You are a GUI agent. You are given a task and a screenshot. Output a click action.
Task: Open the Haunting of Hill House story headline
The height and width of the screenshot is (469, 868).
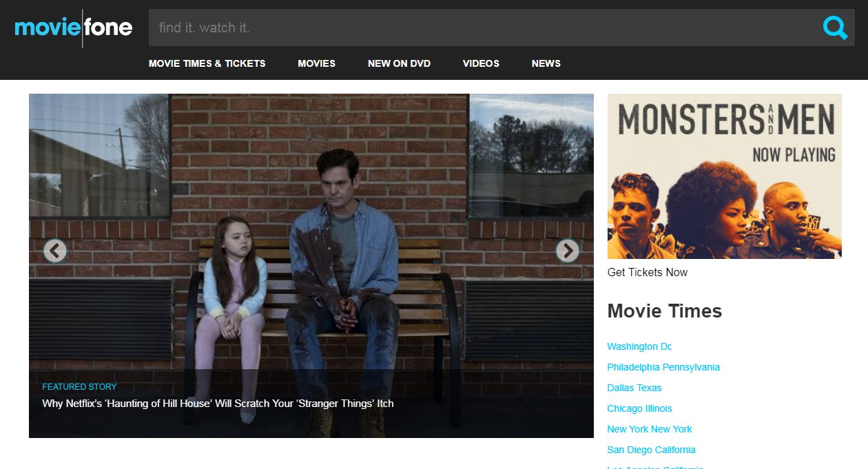pyautogui.click(x=218, y=404)
